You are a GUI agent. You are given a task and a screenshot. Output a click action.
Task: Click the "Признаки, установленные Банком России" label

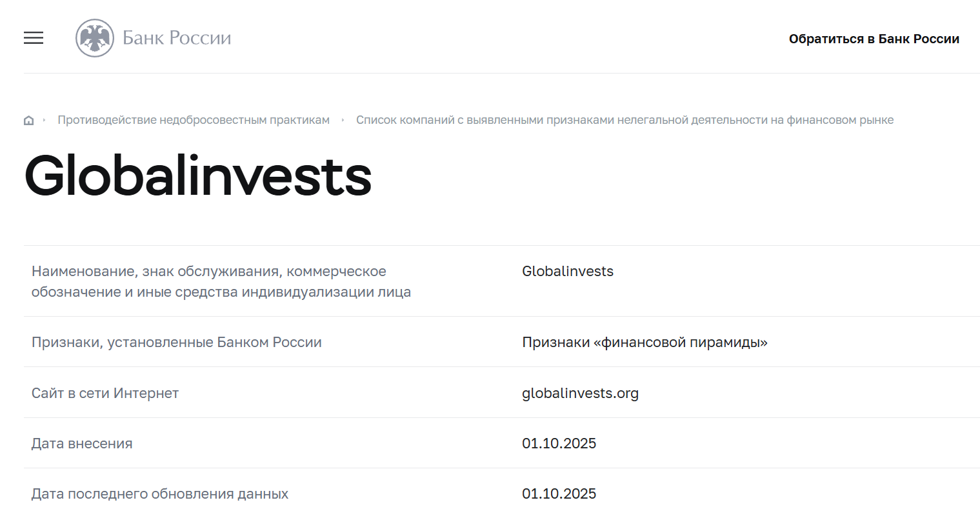pos(176,343)
